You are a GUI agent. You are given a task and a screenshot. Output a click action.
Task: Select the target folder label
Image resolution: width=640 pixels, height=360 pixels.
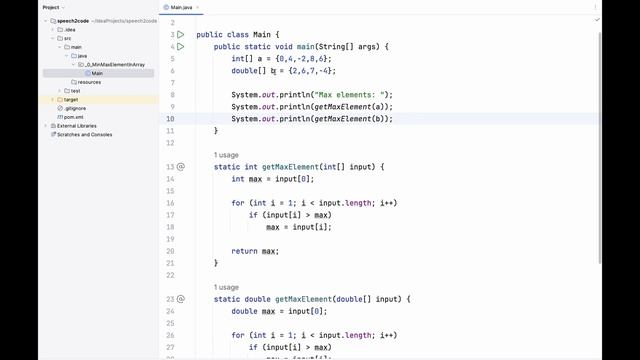tap(71, 100)
